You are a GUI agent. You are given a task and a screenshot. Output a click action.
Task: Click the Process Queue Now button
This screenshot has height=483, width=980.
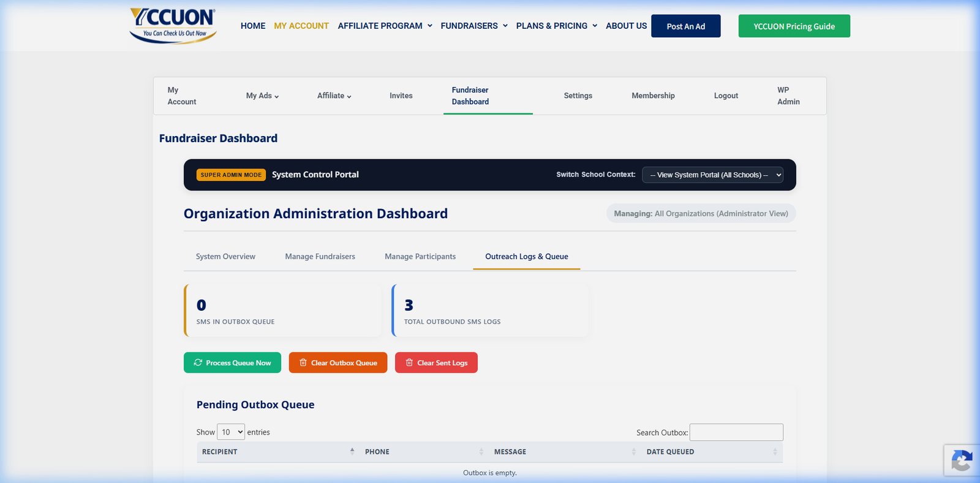click(232, 362)
